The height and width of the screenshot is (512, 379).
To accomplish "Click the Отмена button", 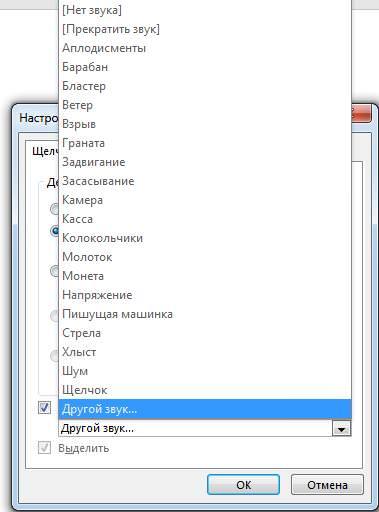I will (327, 485).
